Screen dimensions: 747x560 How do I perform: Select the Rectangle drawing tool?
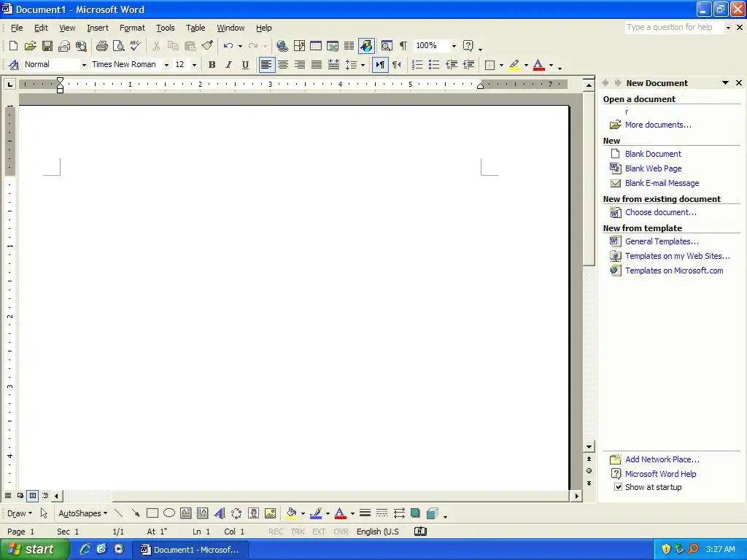(152, 513)
